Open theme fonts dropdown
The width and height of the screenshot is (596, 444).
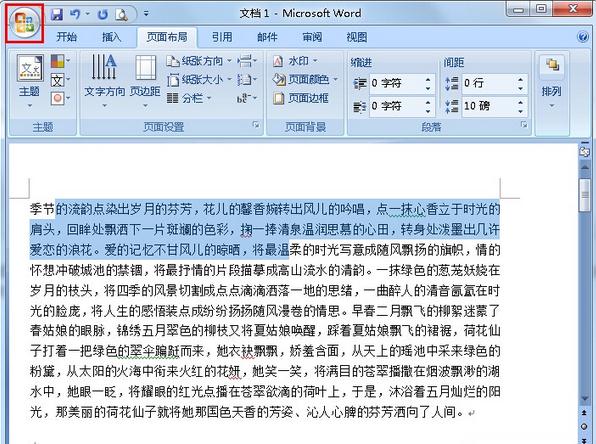60,80
